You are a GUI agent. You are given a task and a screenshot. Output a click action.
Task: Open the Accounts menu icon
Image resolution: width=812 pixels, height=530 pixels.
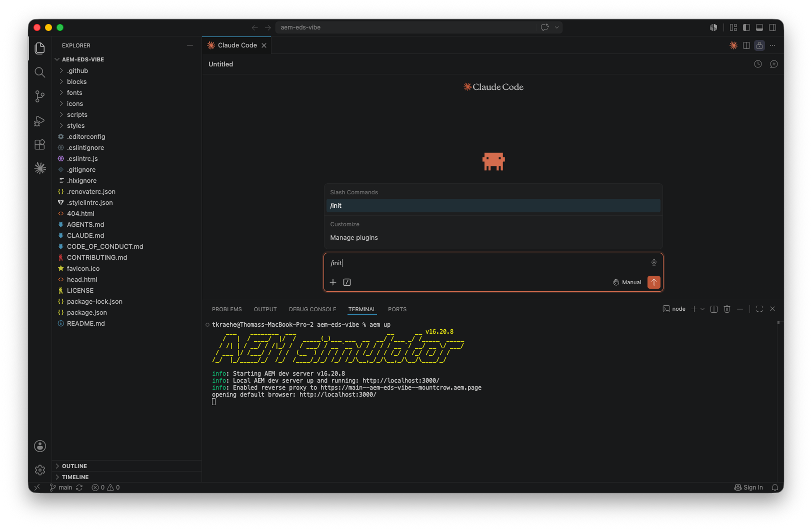click(x=40, y=446)
